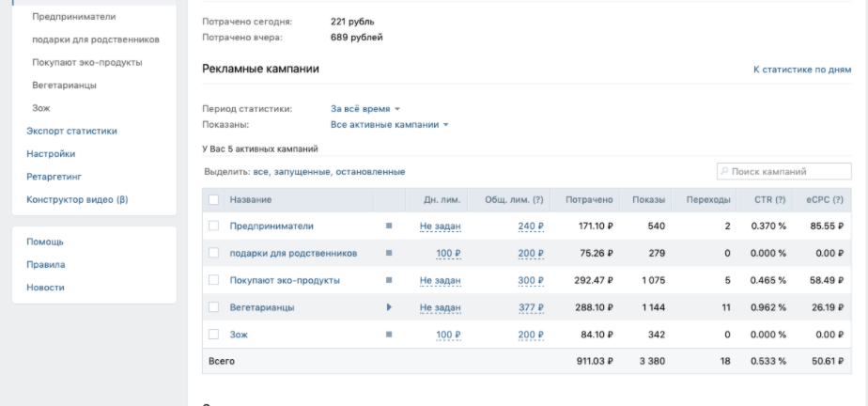Check the Покупают эко-продукты checkbox
Image resolution: width=868 pixels, height=406 pixels.
pos(213,280)
